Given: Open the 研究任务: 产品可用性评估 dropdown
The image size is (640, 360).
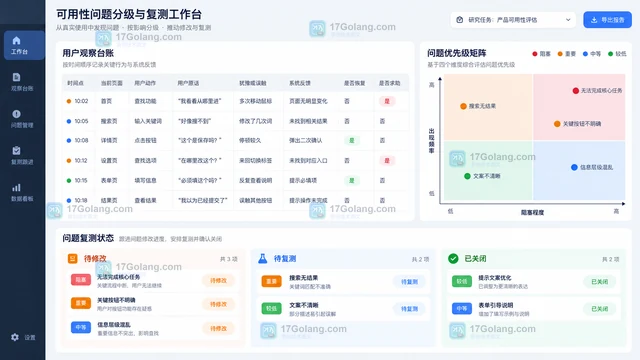Looking at the screenshot, I should (513, 20).
